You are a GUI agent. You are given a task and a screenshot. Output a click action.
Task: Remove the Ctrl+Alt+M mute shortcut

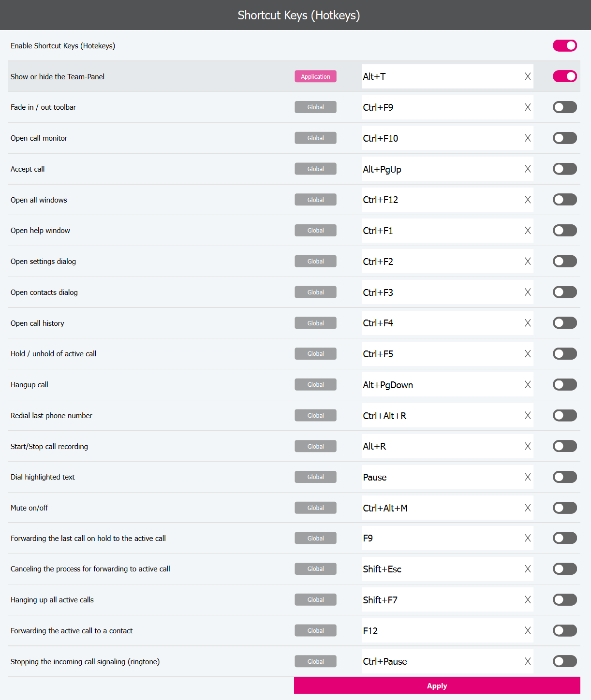(528, 508)
